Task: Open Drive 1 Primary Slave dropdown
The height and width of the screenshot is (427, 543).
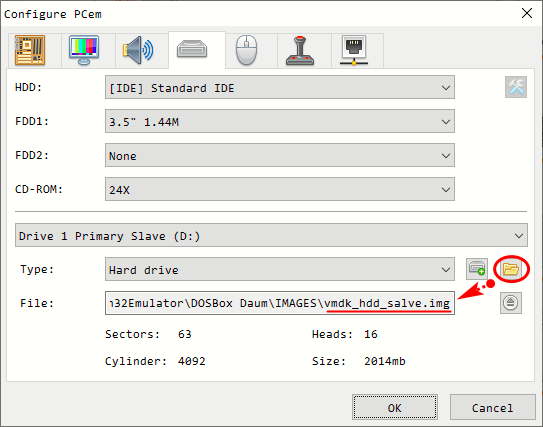Action: [x=271, y=235]
